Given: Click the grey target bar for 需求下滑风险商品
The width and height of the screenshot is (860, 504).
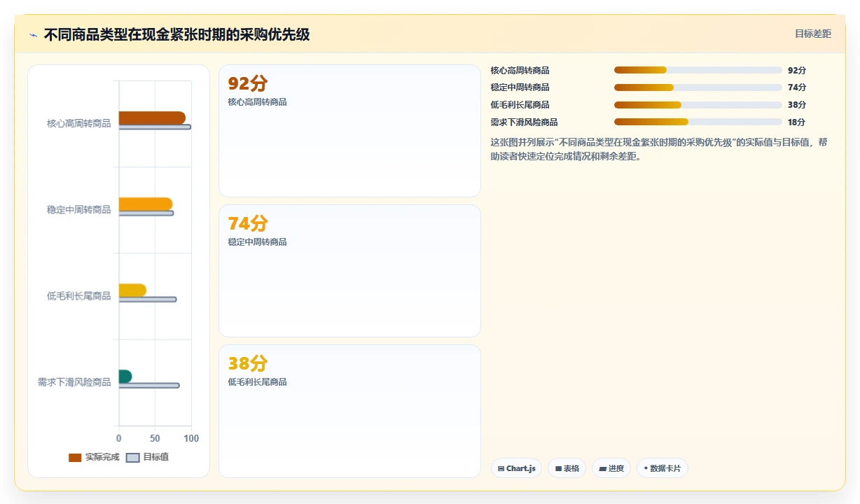Looking at the screenshot, I should point(149,386).
